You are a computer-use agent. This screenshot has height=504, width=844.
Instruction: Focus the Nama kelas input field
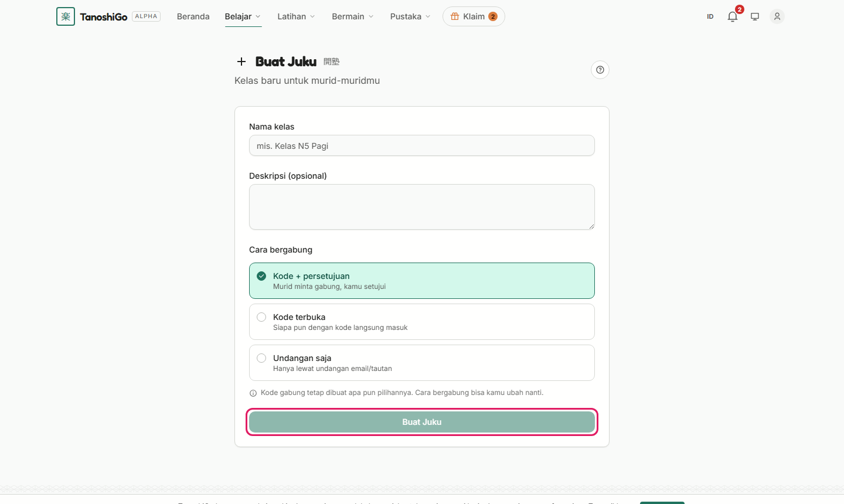point(422,146)
